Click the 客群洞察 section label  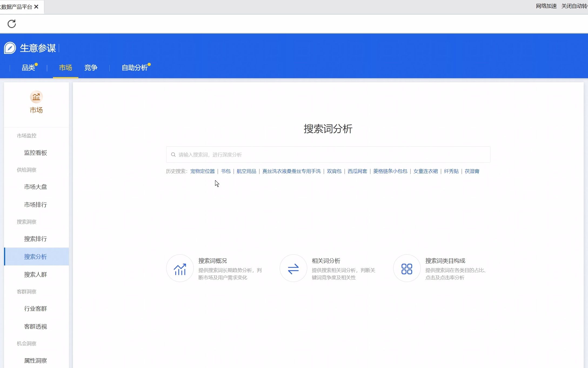[26, 292]
